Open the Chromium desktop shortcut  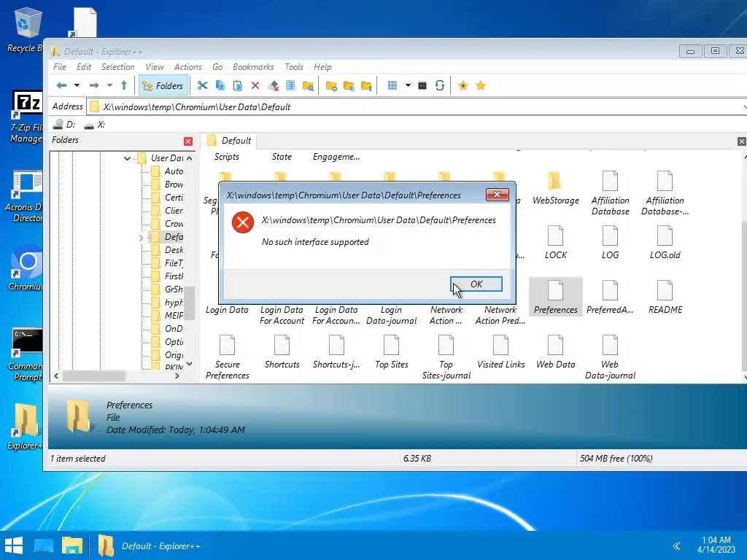click(x=26, y=269)
